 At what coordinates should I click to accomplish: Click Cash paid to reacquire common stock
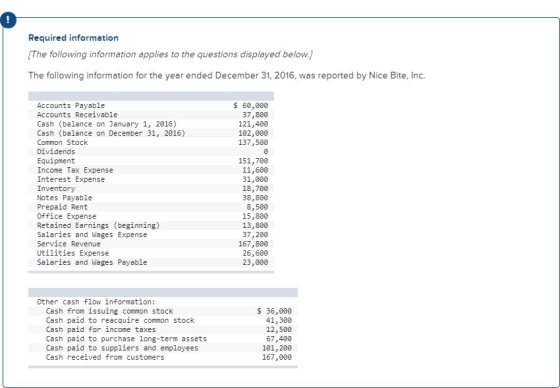[x=120, y=320]
